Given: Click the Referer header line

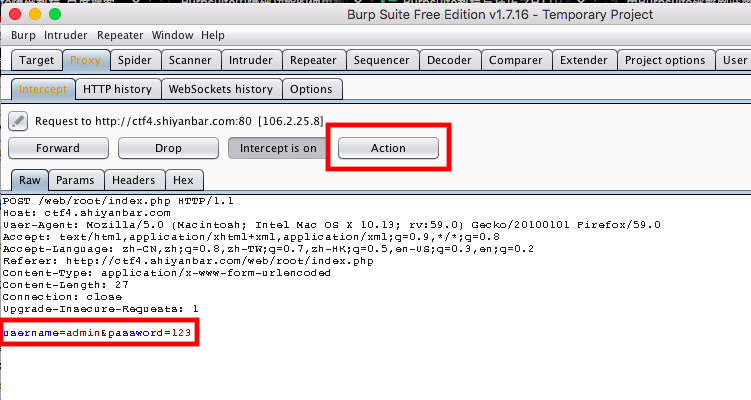Looking at the screenshot, I should [x=188, y=261].
